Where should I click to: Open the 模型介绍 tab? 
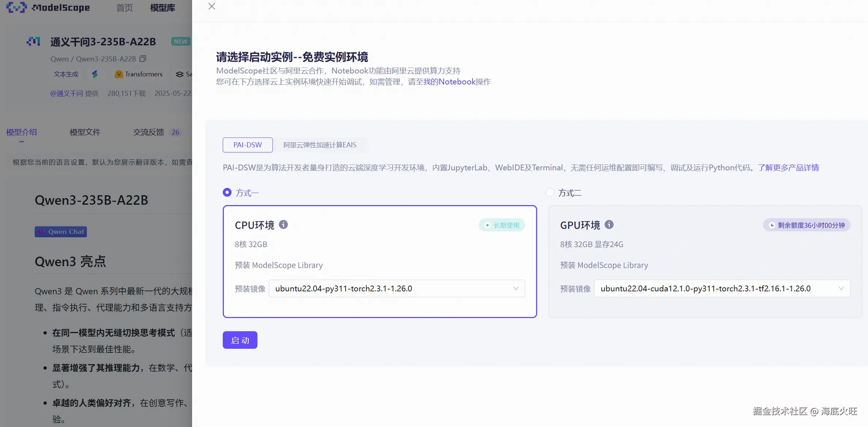(x=22, y=132)
